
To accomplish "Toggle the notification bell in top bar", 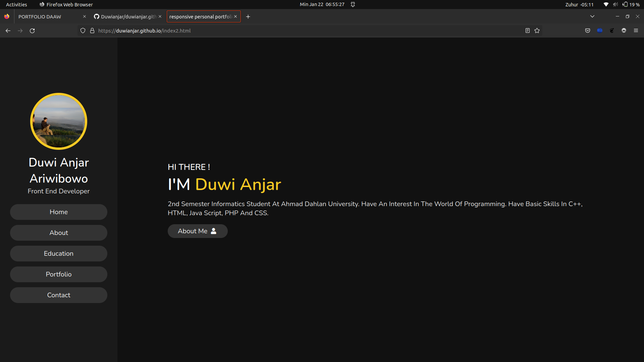I will 353,4.
